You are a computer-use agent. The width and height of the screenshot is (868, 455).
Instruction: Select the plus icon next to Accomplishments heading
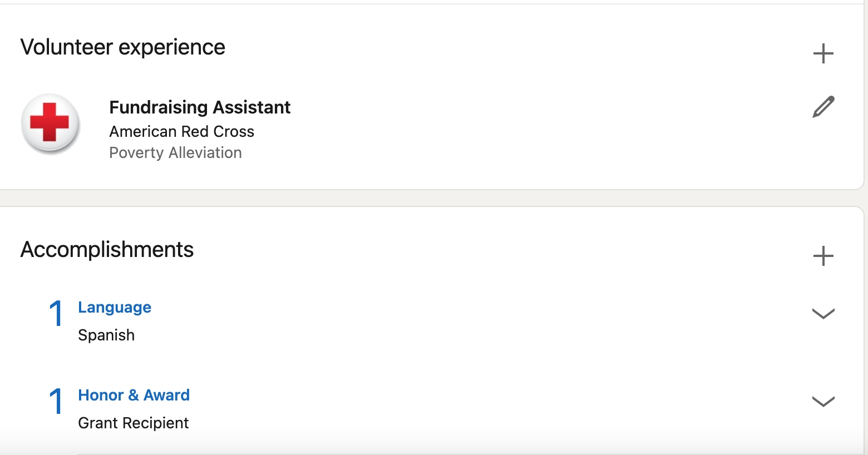[x=823, y=256]
